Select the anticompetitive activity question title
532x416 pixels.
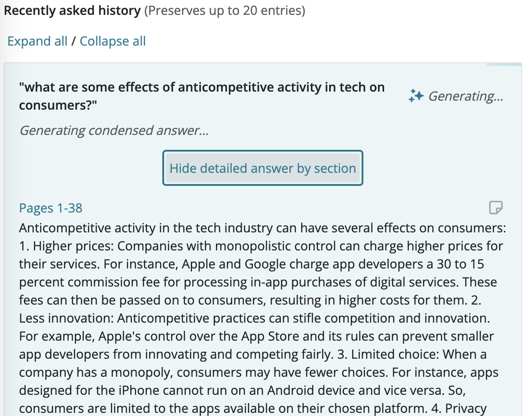(202, 96)
